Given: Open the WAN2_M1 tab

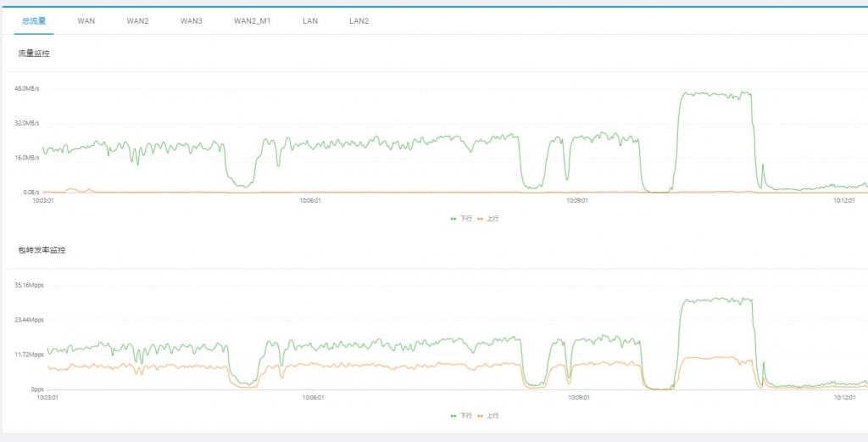Looking at the screenshot, I should pyautogui.click(x=252, y=20).
